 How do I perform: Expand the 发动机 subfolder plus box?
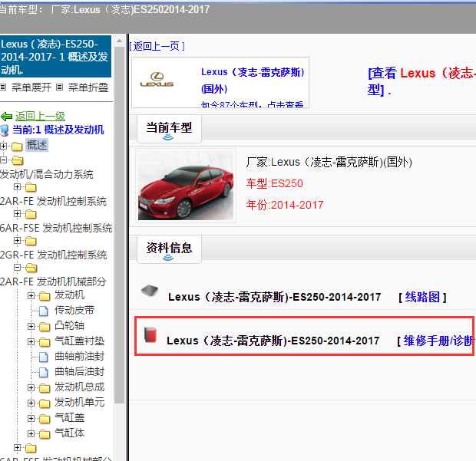click(31, 295)
